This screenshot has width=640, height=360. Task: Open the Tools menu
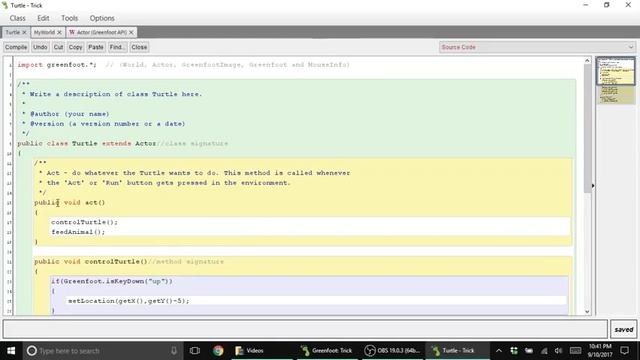click(69, 18)
